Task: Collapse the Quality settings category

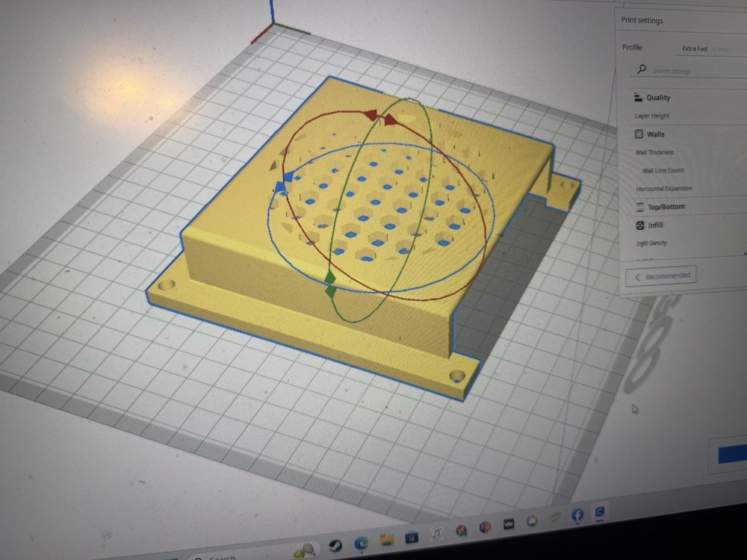Action: tap(658, 98)
